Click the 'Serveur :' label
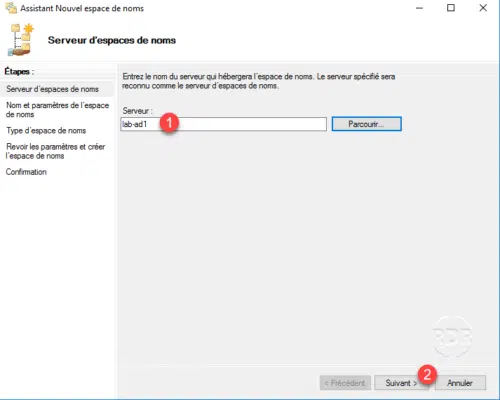This screenshot has width=500, height=400. (137, 111)
